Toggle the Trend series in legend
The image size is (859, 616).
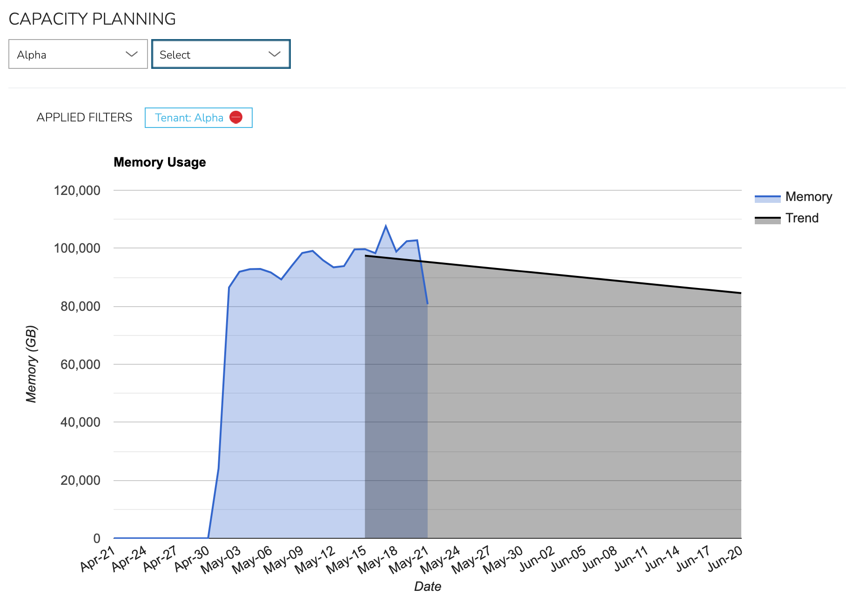click(802, 218)
